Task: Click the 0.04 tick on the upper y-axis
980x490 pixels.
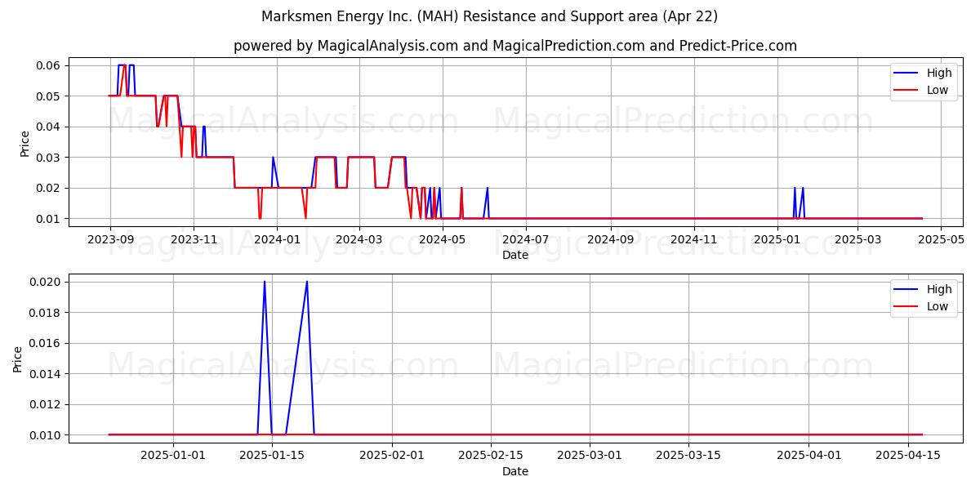Action: coord(48,127)
